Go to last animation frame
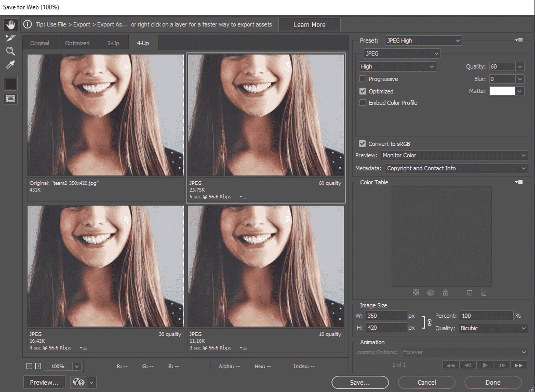The image size is (535, 392). (x=518, y=365)
